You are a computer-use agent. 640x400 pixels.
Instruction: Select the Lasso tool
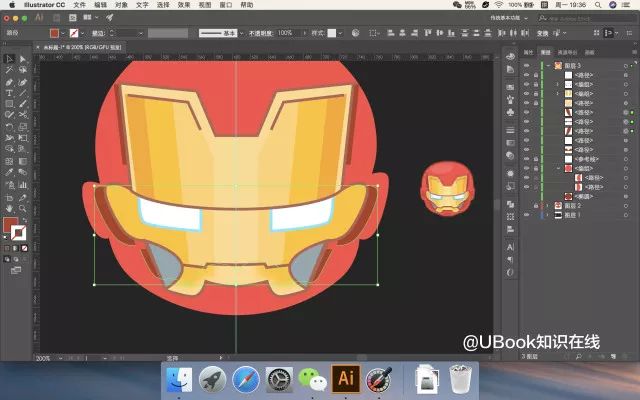click(x=23, y=70)
